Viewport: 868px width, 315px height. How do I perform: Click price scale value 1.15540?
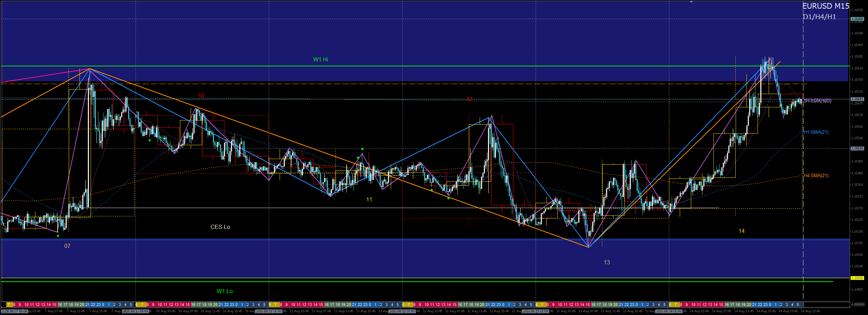click(857, 138)
